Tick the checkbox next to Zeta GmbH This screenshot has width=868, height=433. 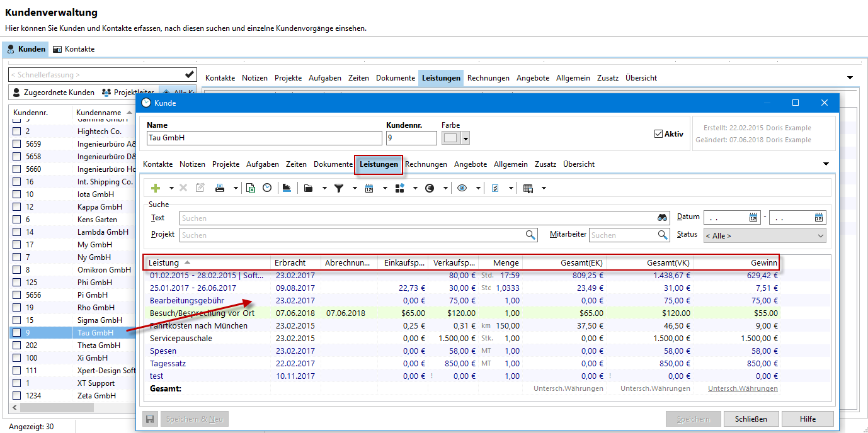click(x=17, y=396)
